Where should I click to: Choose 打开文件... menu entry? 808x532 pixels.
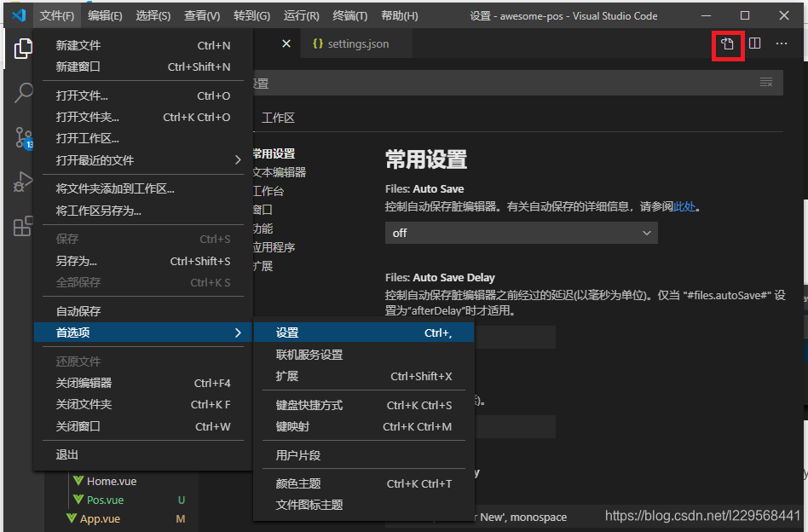pyautogui.click(x=143, y=95)
